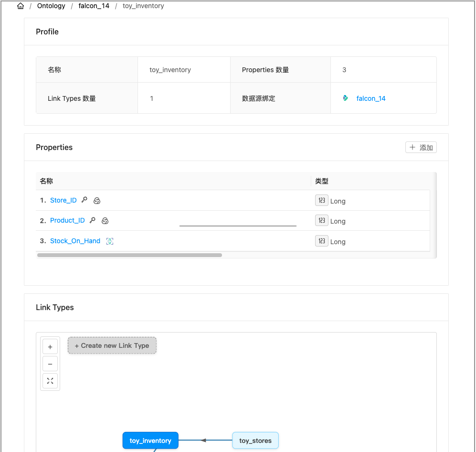476x452 pixels.
Task: Click the Long type text in Store_ID row
Action: pyautogui.click(x=338, y=201)
